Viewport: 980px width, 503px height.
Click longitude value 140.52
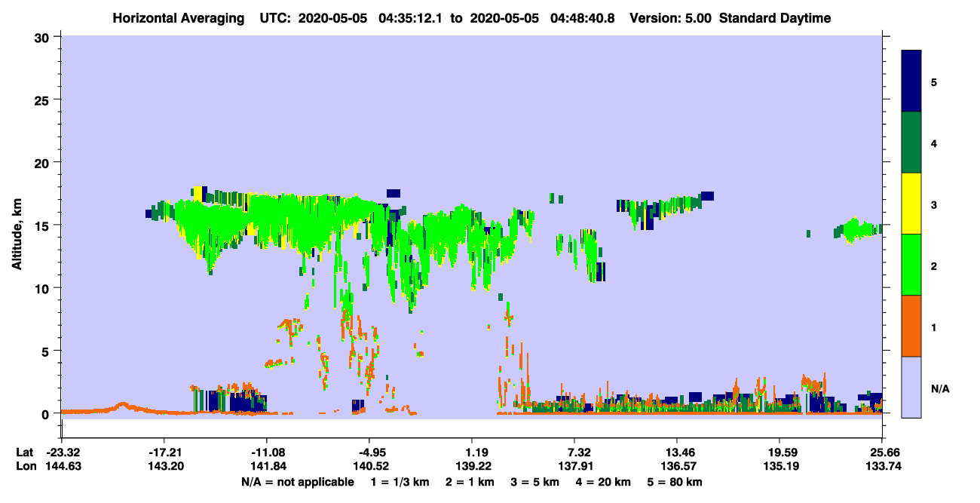click(x=369, y=466)
